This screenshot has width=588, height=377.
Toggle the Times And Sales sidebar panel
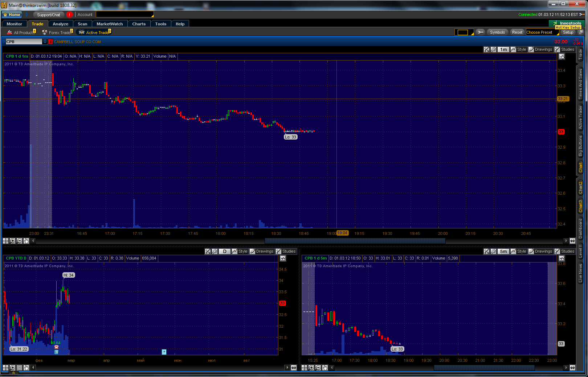coord(580,84)
